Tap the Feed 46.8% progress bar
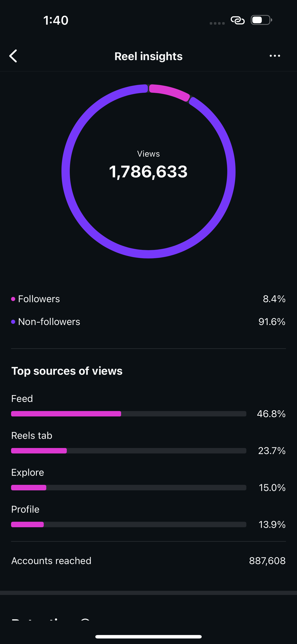The image size is (297, 644). [129, 414]
